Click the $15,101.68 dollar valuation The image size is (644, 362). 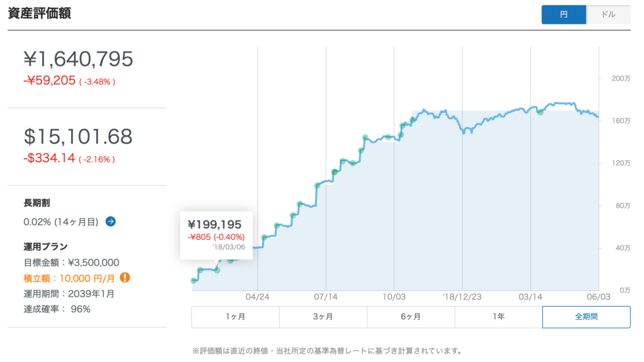tap(78, 137)
